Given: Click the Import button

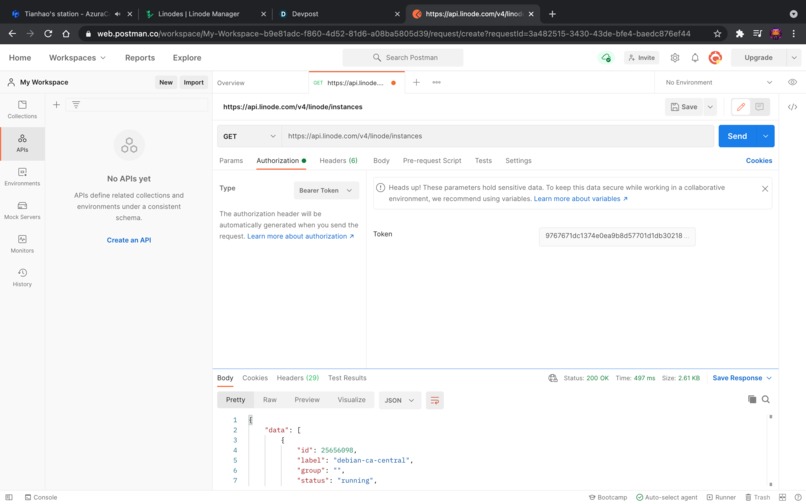Looking at the screenshot, I should 194,82.
